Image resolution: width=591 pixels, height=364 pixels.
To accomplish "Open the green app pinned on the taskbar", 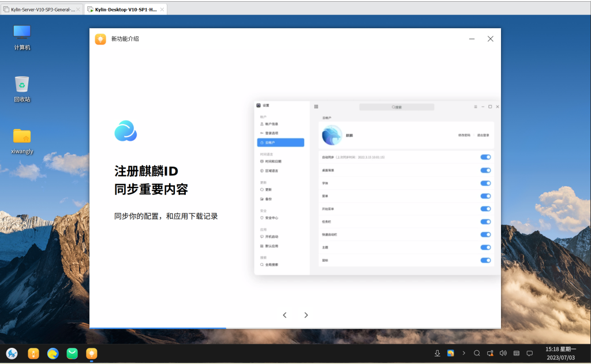I will [72, 354].
